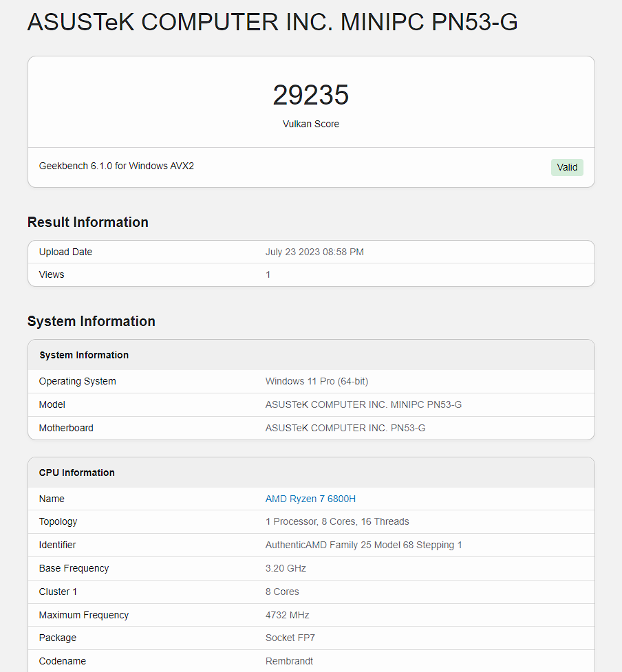Select the date July 23 2023 08:58 PM

(314, 252)
